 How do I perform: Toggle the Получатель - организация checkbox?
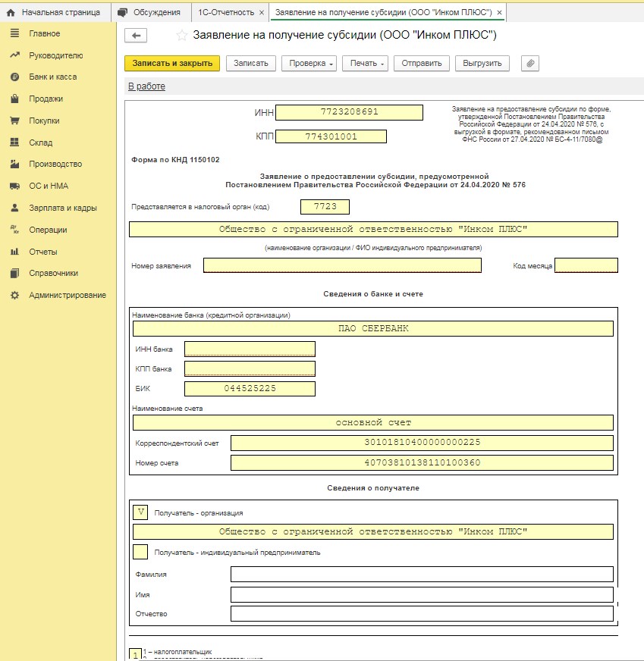tap(140, 512)
